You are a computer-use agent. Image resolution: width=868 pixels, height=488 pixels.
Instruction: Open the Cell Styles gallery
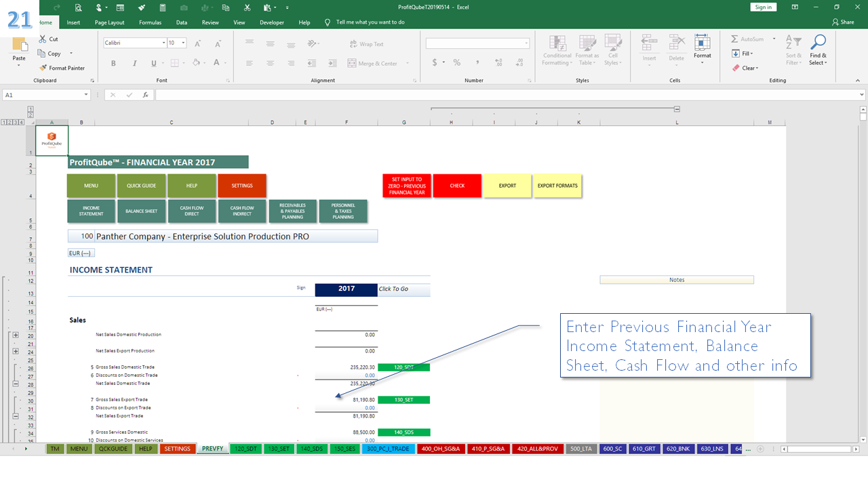612,50
